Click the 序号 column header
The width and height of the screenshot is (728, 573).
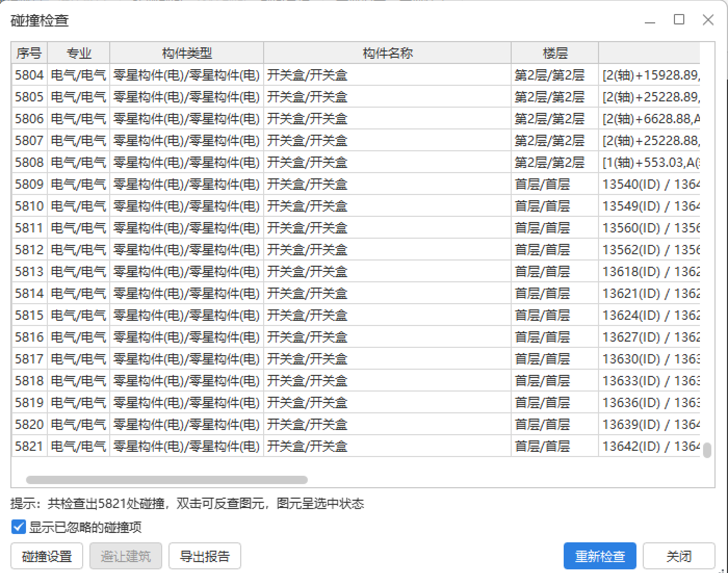[x=29, y=53]
